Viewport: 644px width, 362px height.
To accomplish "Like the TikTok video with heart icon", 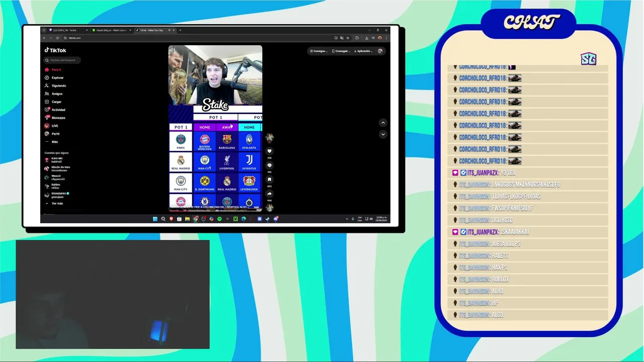I will [269, 151].
